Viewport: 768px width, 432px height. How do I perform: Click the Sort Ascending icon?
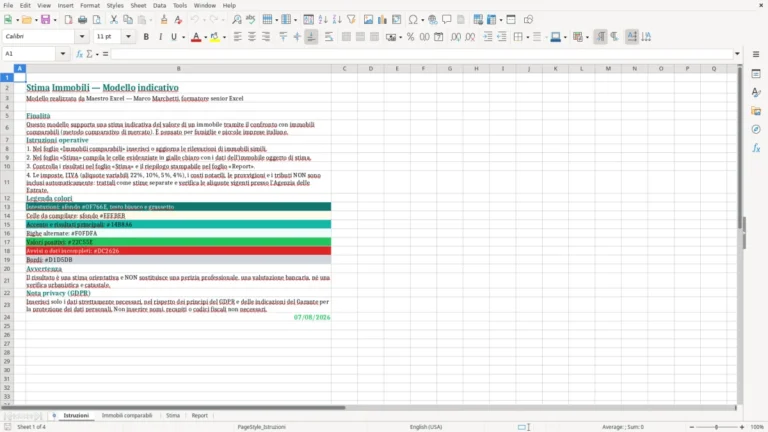tap(323, 20)
